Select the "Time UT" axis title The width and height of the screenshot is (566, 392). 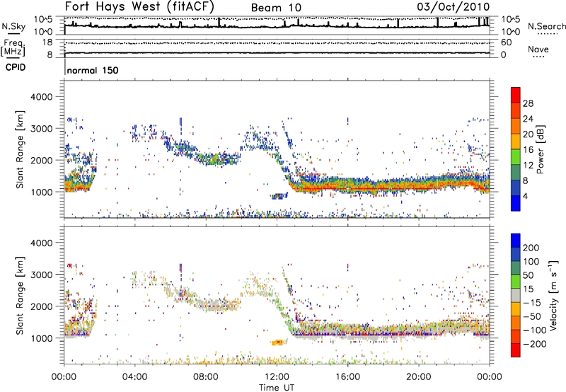click(x=277, y=388)
